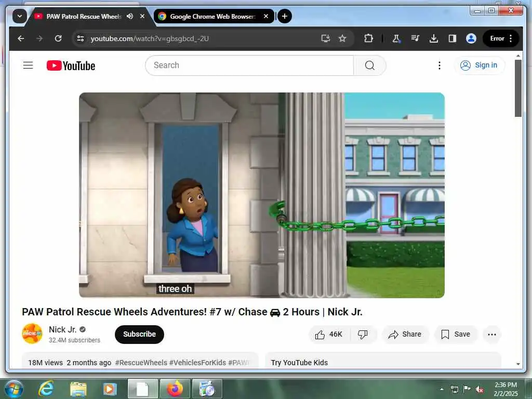
Task: Open the media controls icon in toolbar
Action: click(x=415, y=38)
